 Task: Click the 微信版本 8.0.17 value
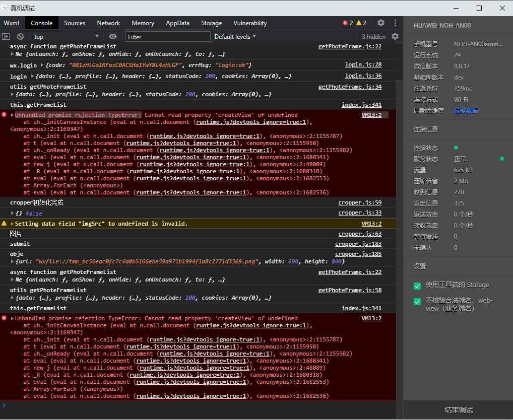(x=462, y=66)
